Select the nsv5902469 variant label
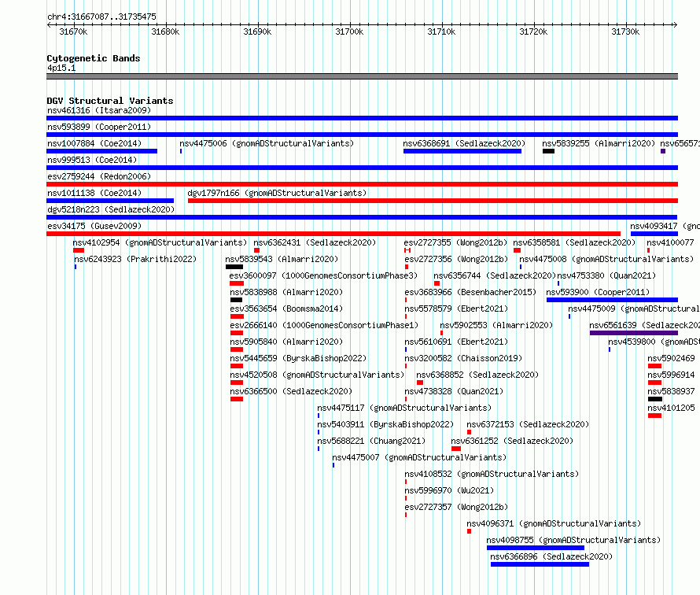The image size is (700, 595). coord(671,358)
